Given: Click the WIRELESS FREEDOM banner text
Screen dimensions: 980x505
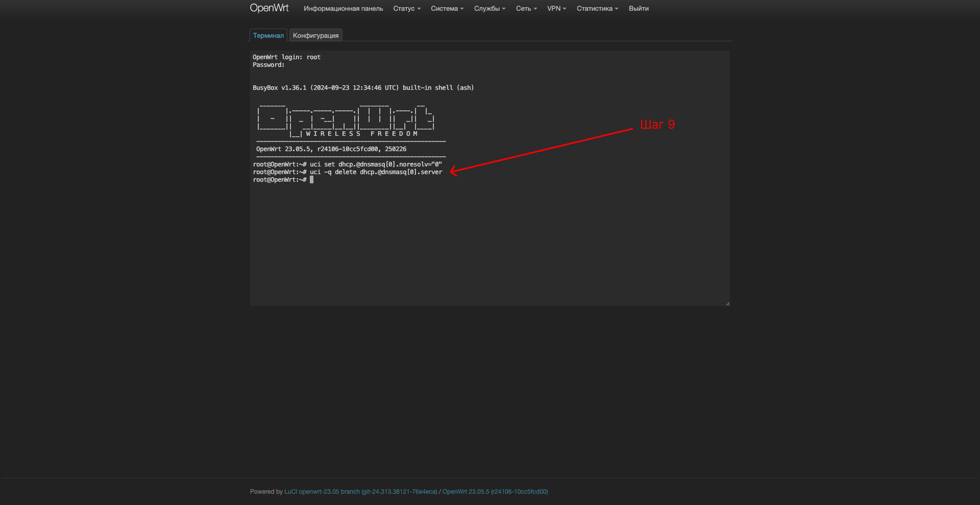Looking at the screenshot, I should 362,134.
